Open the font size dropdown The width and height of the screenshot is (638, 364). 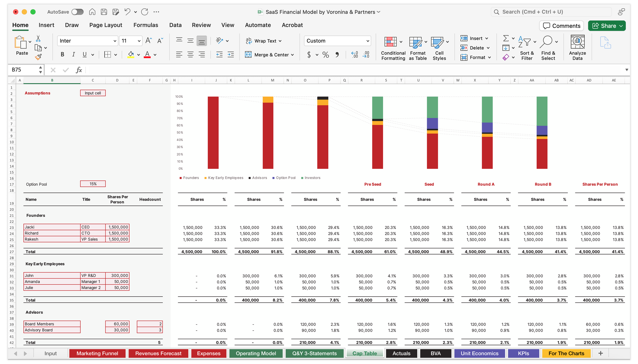point(139,41)
